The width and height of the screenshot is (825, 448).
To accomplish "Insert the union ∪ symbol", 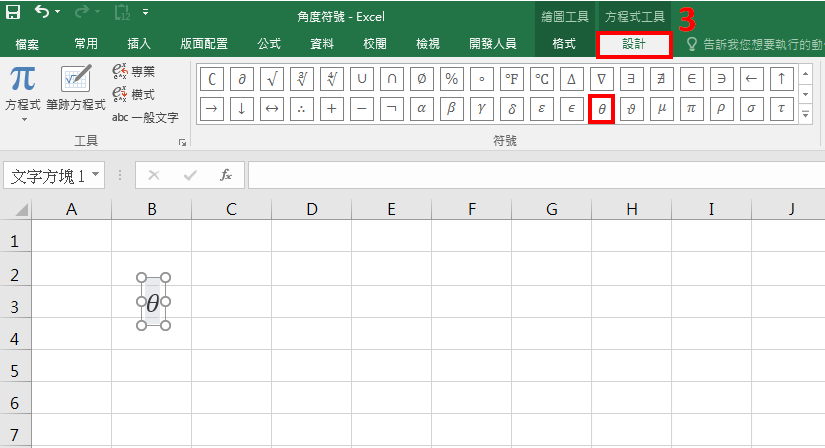I will [x=361, y=78].
